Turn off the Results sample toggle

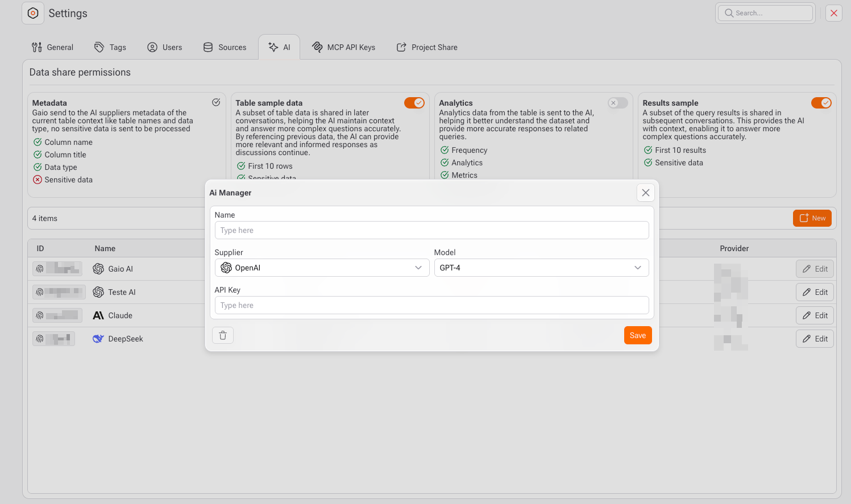click(821, 103)
